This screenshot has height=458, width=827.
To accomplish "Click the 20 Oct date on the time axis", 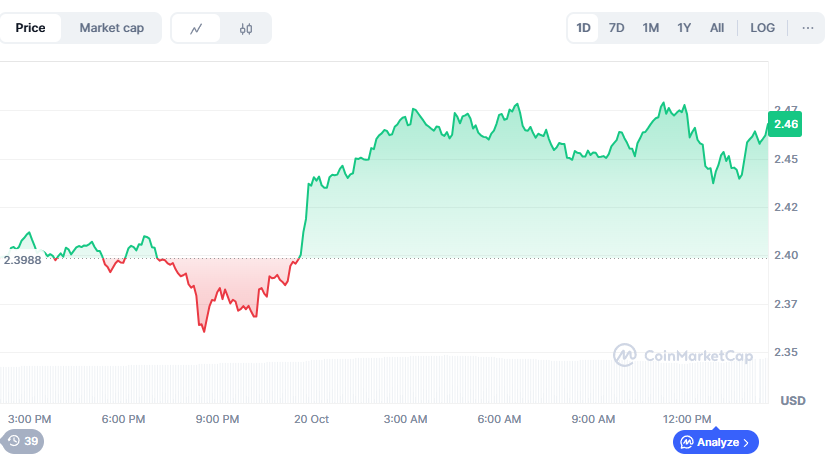I will 312,418.
